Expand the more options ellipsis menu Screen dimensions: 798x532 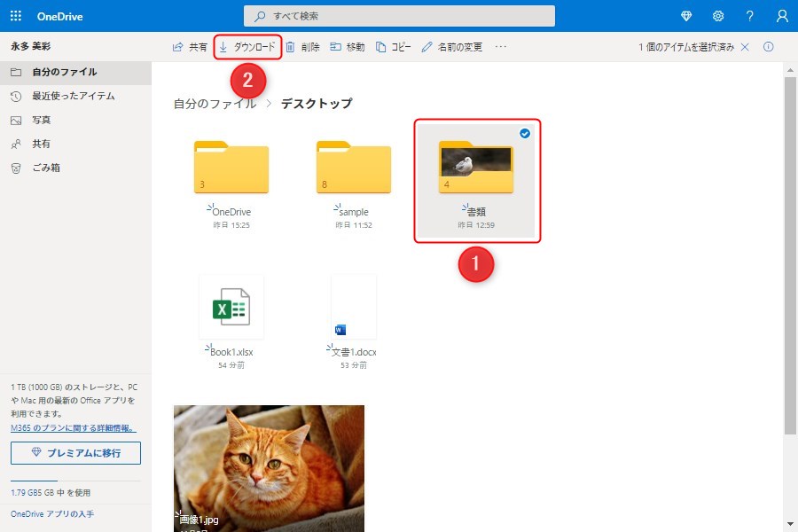[x=501, y=47]
